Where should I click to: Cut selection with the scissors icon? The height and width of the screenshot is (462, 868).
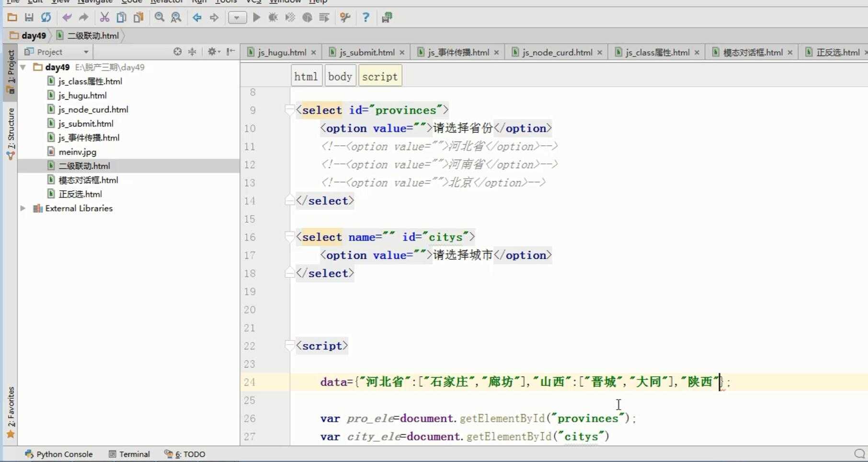104,18
